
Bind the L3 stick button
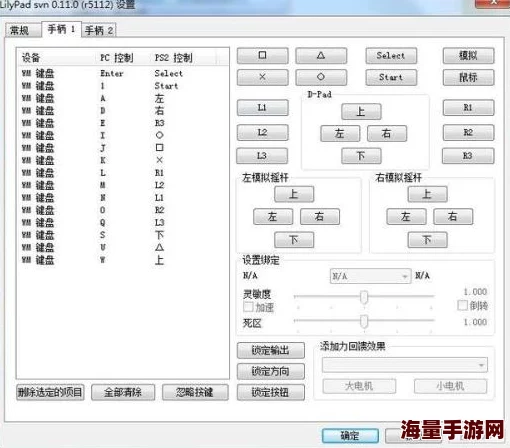click(x=262, y=156)
